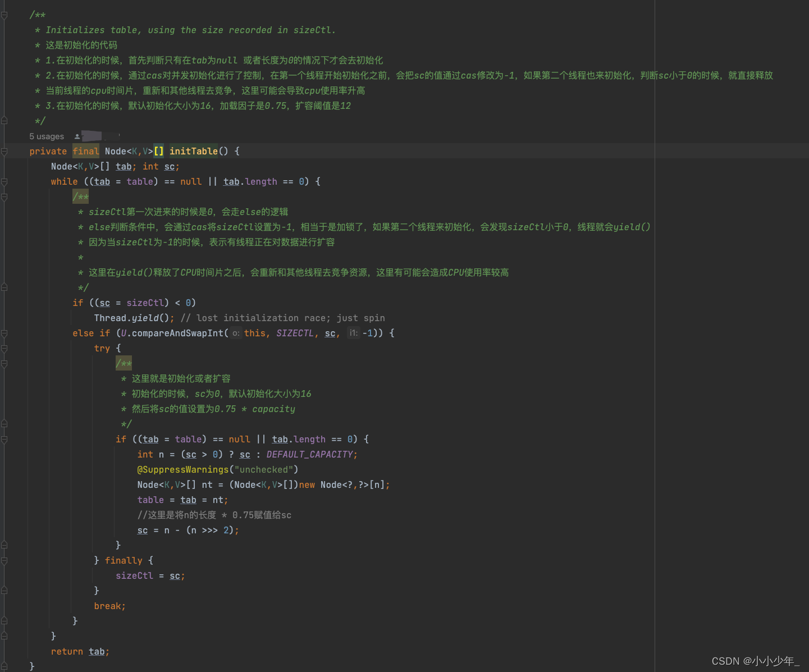Collapse the try block fold marker
Screen dimensions: 809x672
(4, 349)
